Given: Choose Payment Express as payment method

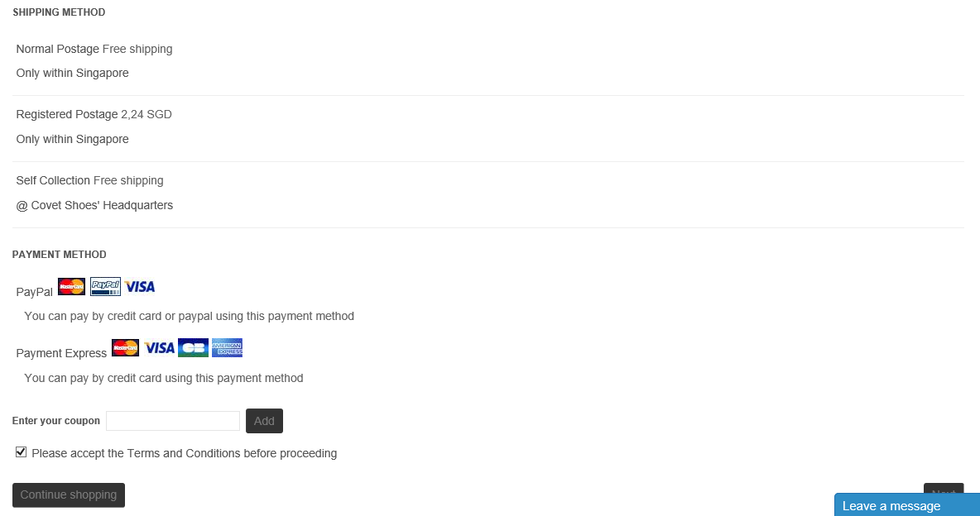Looking at the screenshot, I should 61,353.
